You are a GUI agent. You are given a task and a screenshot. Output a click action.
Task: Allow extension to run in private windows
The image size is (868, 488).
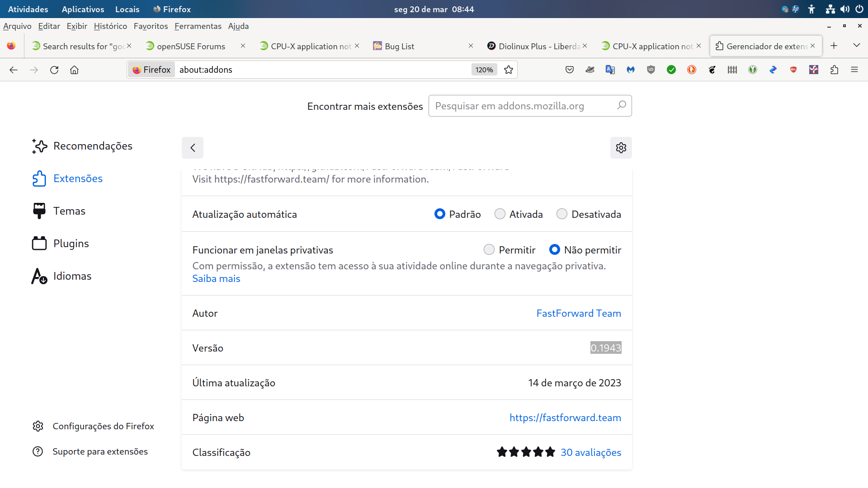tap(489, 249)
